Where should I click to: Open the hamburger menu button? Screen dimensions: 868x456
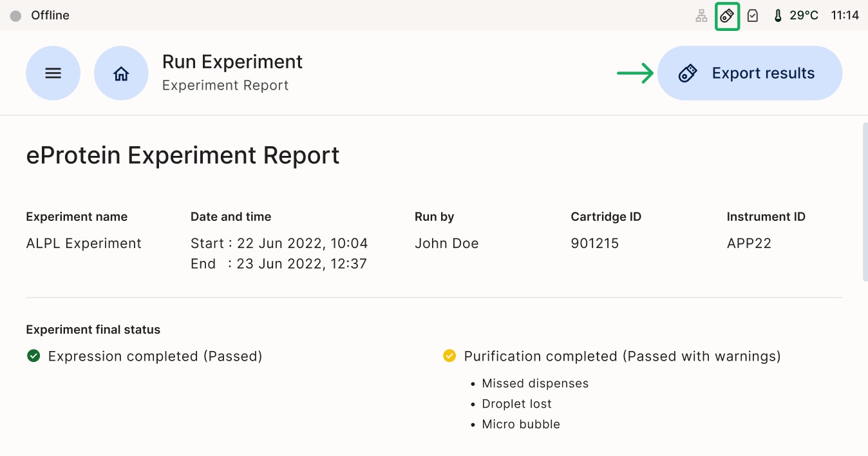(x=53, y=73)
